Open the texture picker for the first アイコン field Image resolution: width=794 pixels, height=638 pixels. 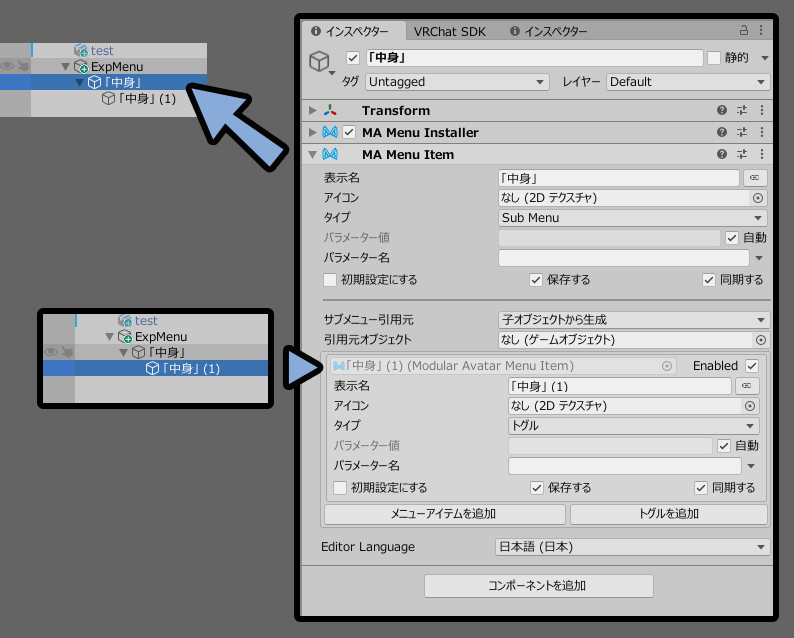pos(758,198)
